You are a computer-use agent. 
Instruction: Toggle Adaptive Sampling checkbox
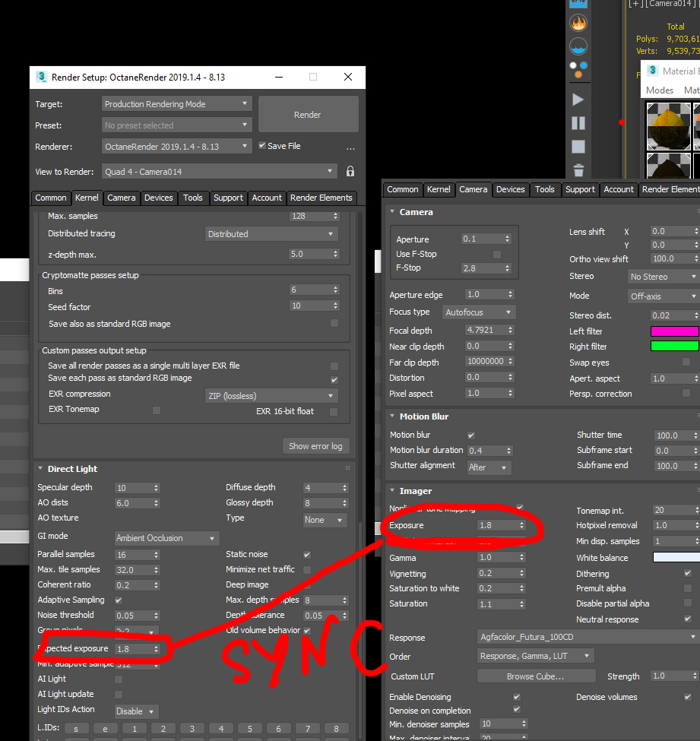click(x=119, y=600)
